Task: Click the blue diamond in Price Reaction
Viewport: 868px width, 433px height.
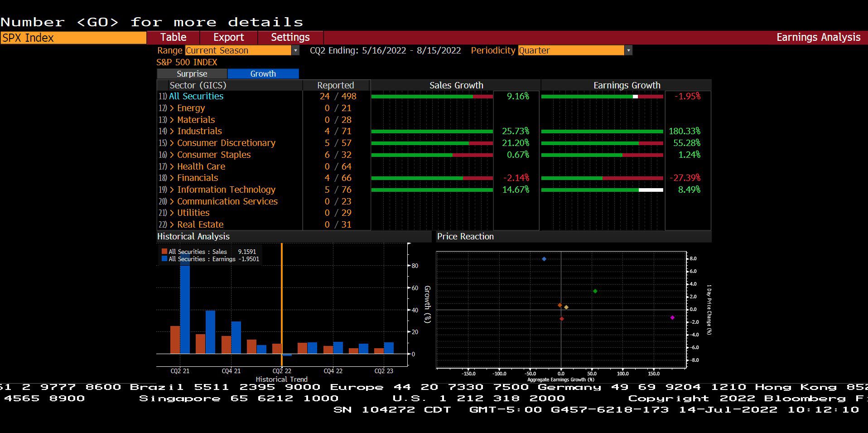Action: (x=544, y=259)
